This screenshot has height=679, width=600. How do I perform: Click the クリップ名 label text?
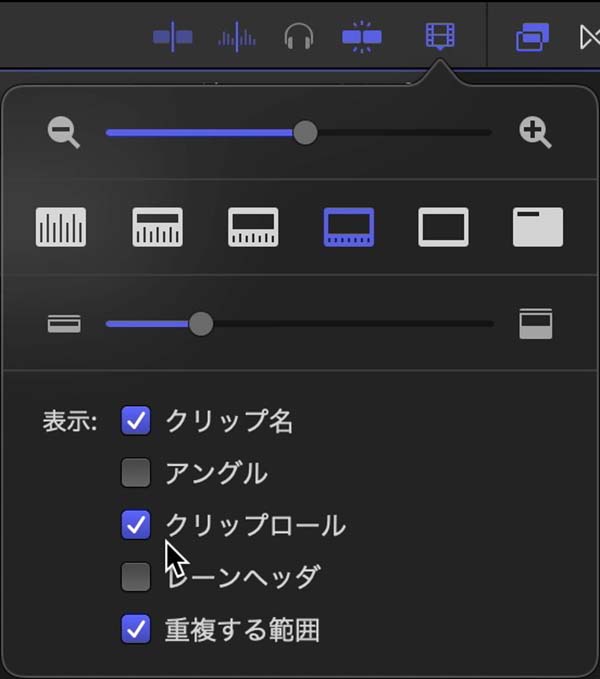pos(229,421)
